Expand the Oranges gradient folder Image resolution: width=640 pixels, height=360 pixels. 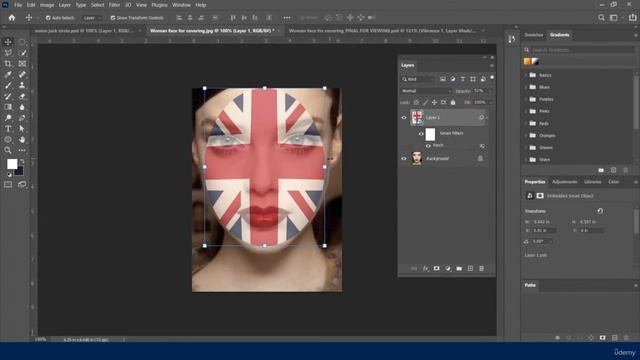[527, 136]
